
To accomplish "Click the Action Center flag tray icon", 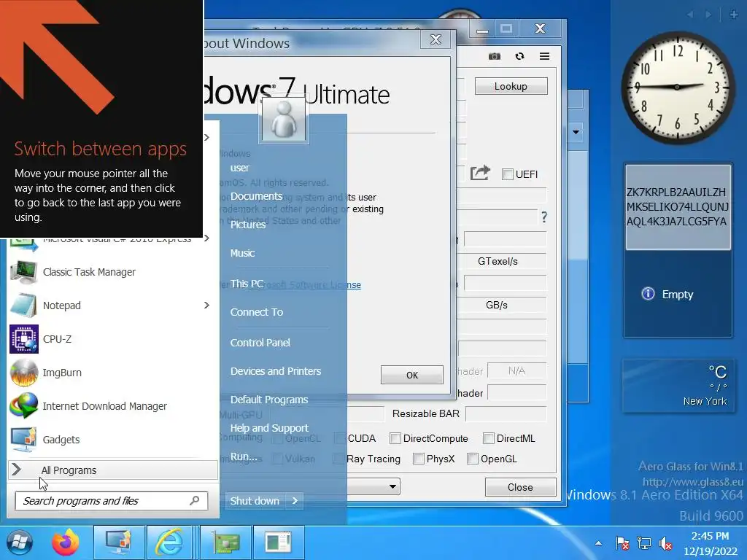I will pos(622,543).
